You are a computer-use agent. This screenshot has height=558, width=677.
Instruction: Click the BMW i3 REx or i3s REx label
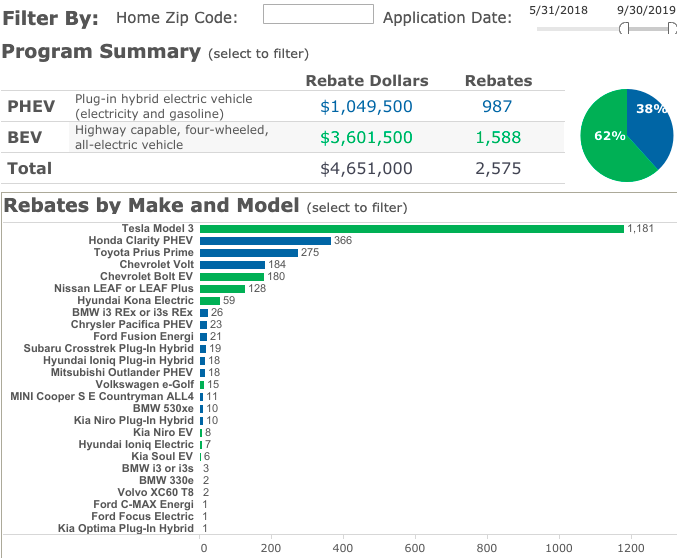click(133, 312)
